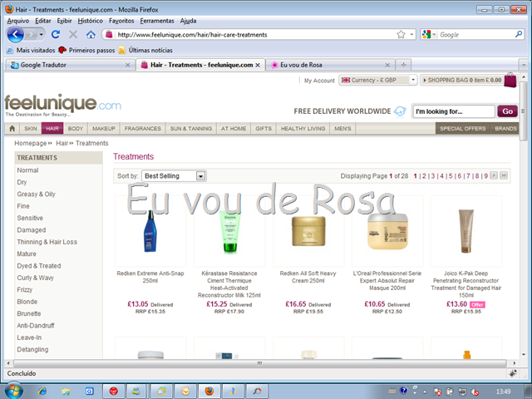Click the free delivery globe icon
The width and height of the screenshot is (532, 399).
[x=400, y=111]
